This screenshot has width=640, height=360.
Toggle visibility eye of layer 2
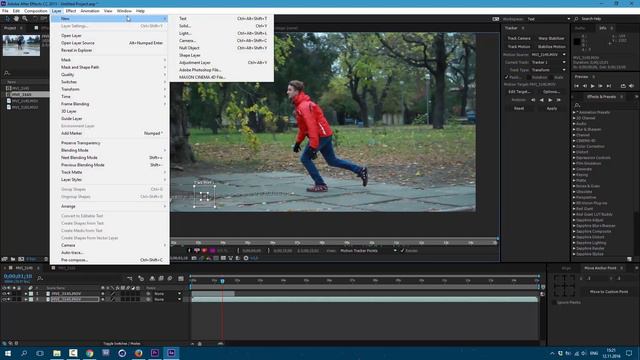point(4,299)
